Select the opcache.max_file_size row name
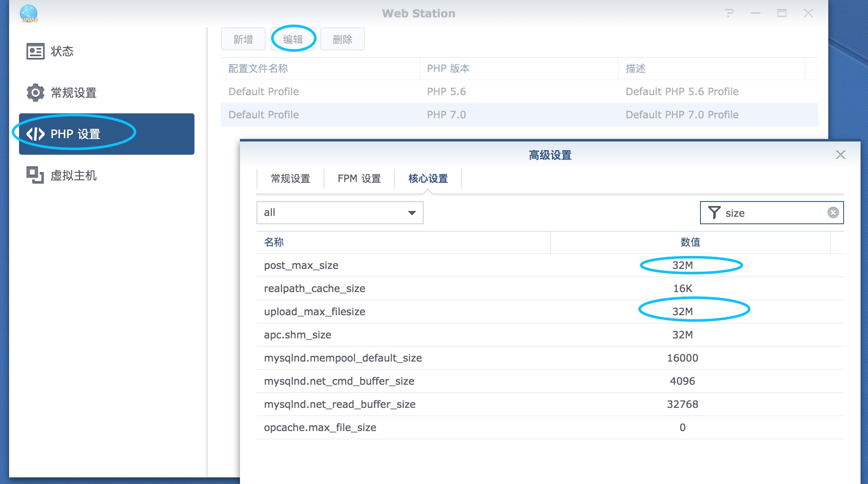Viewport: 868px width, 484px height. point(320,427)
